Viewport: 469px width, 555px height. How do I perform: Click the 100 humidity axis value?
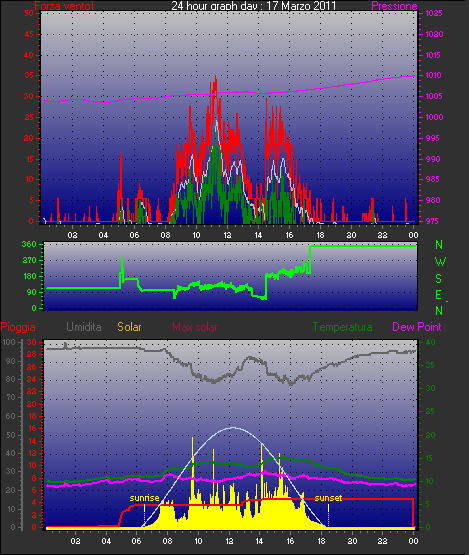[8, 343]
